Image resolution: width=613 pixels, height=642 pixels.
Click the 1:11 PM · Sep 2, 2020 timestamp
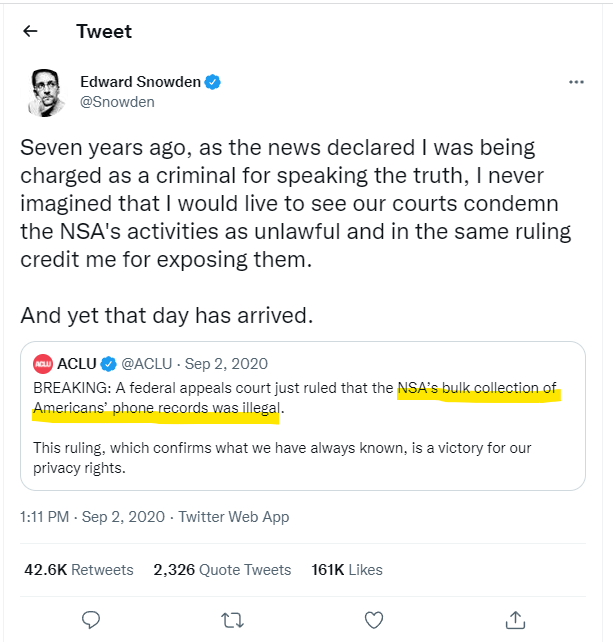click(x=93, y=517)
